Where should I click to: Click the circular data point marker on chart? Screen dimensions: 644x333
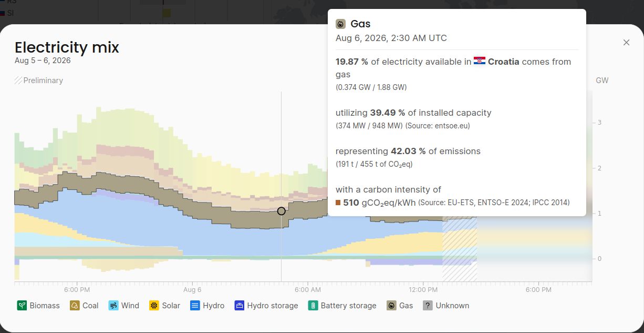pyautogui.click(x=282, y=211)
